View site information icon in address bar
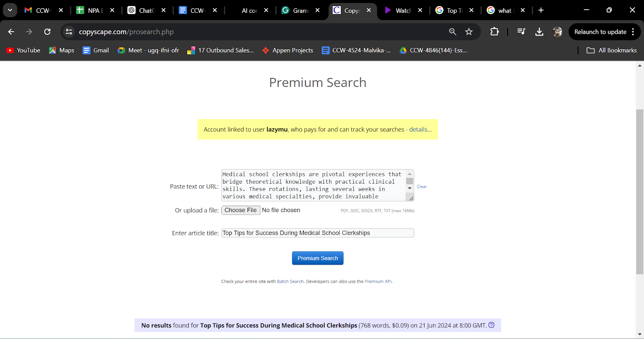 [69, 32]
